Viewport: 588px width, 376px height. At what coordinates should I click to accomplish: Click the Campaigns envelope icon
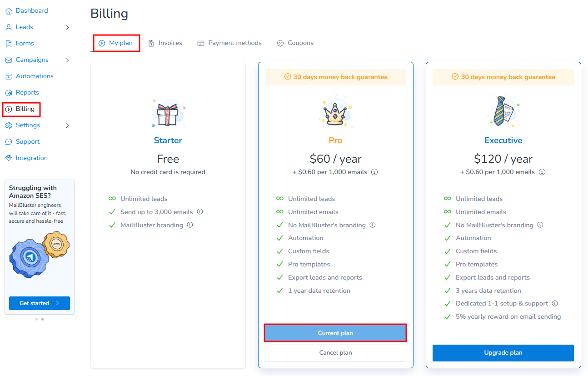9,60
